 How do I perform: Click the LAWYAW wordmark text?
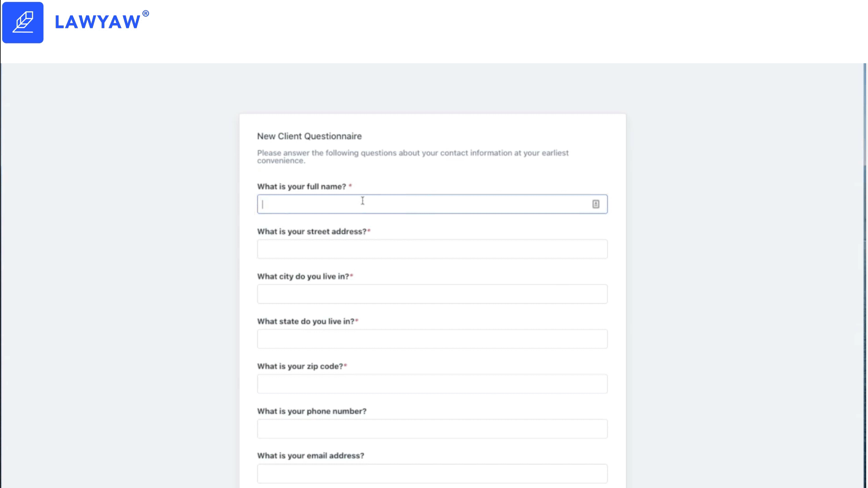98,22
